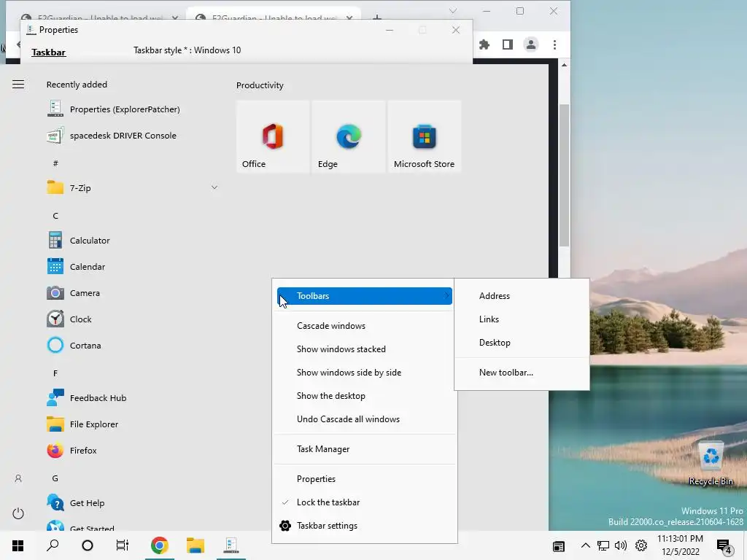
Task: Open taskbar Search
Action: 53,545
